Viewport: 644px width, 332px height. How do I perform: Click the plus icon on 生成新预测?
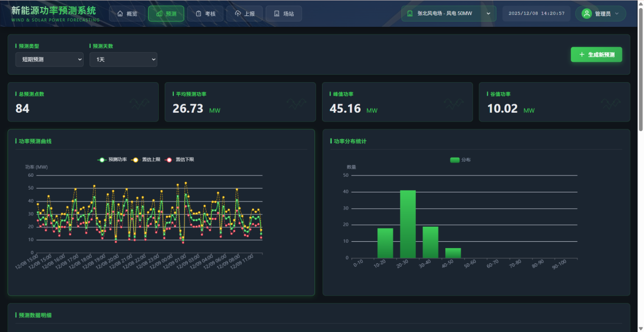click(582, 55)
